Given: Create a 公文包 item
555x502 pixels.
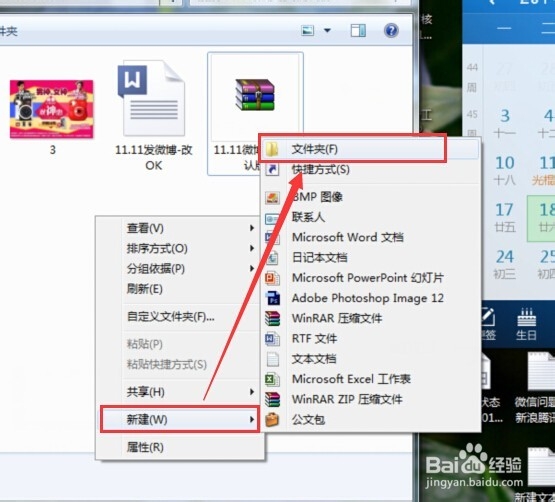Looking at the screenshot, I should click(x=370, y=420).
